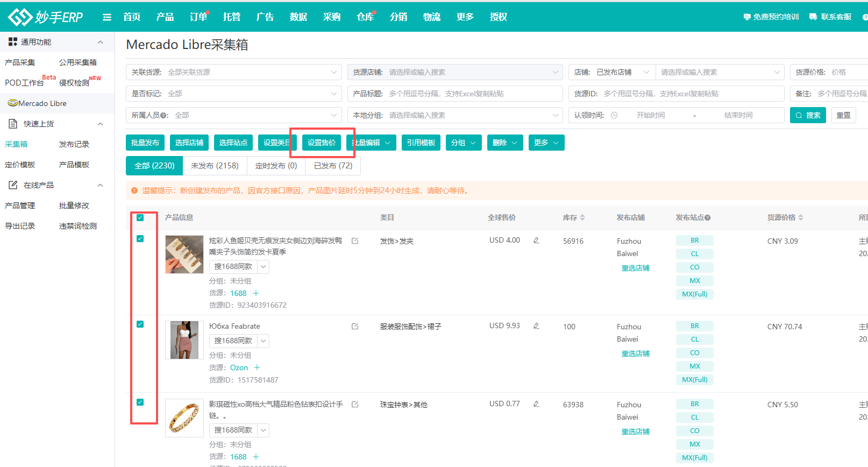Collapse the 通用功能 sidebar section
The image size is (868, 467).
[100, 42]
